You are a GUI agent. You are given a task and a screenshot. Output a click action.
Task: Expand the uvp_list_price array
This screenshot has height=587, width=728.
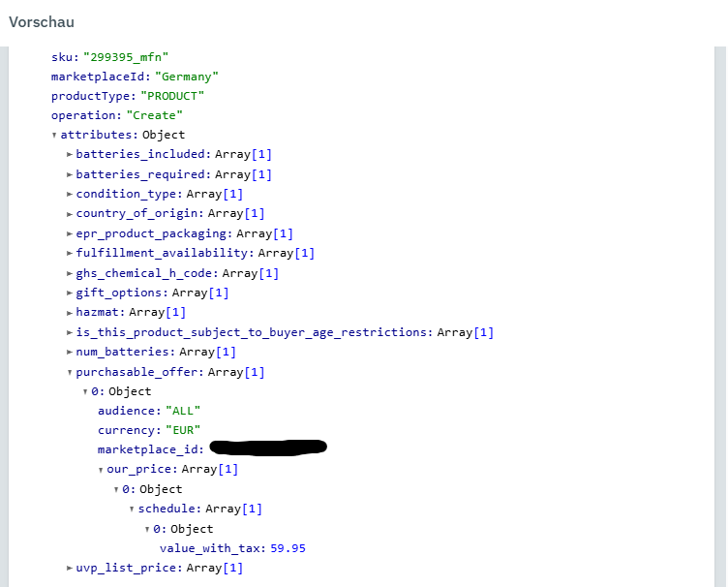click(69, 568)
